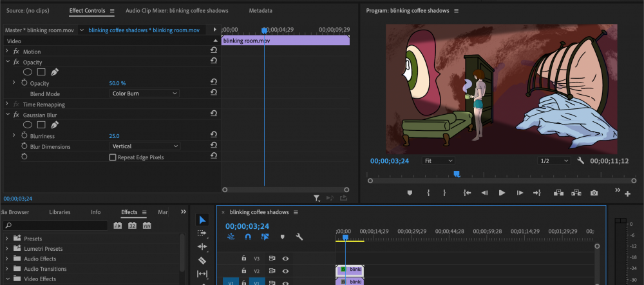Open the Effect Controls panel menu
This screenshot has width=644, height=285.
pyautogui.click(x=112, y=11)
